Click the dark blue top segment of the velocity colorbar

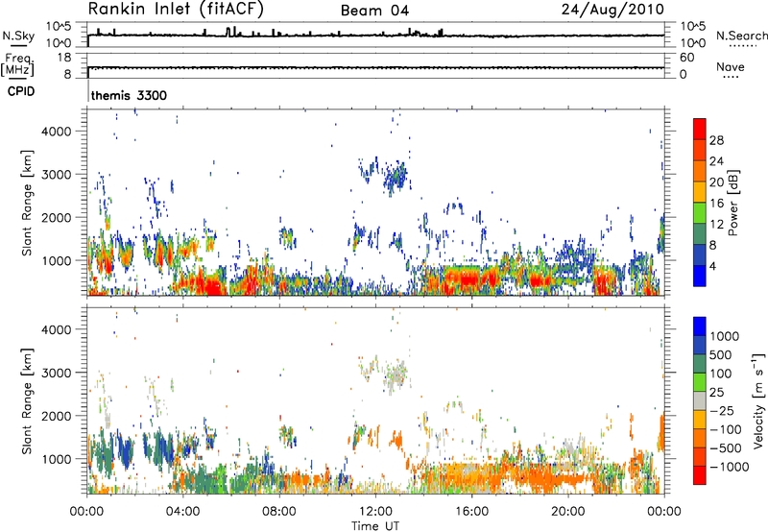700,326
